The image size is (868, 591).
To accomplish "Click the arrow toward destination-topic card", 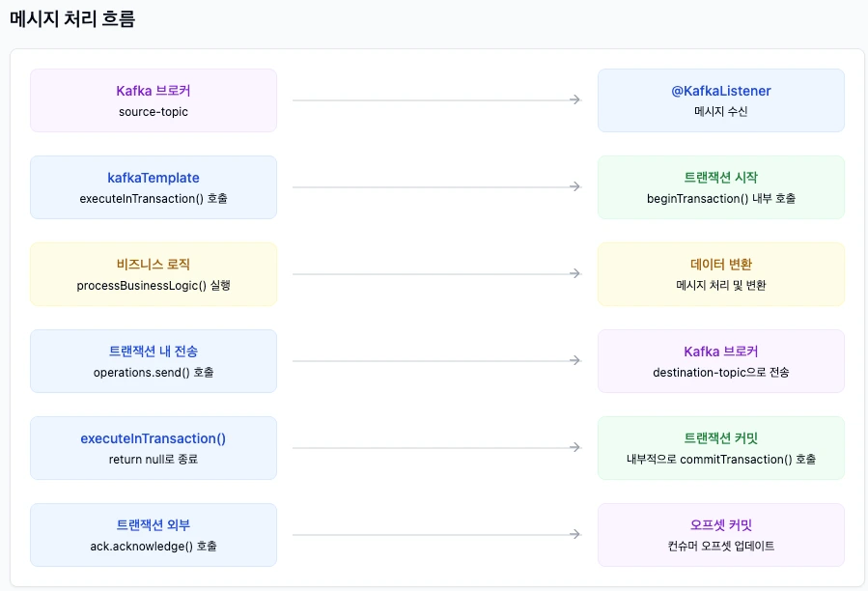I will coord(434,360).
